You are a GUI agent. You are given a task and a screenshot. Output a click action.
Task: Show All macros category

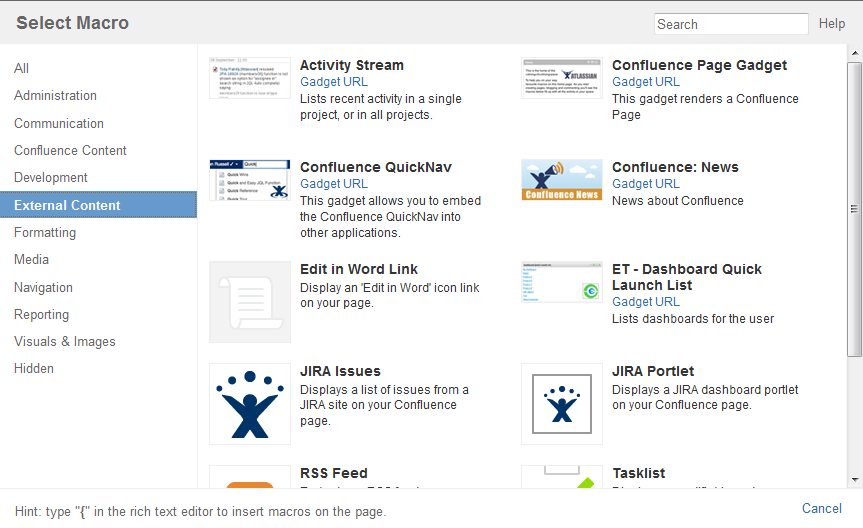pyautogui.click(x=22, y=69)
